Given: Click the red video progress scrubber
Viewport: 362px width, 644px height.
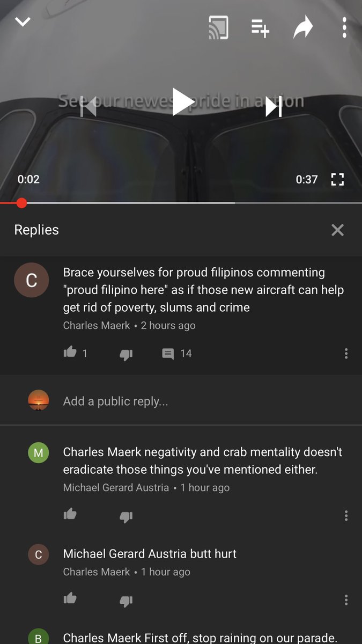Looking at the screenshot, I should pyautogui.click(x=21, y=203).
